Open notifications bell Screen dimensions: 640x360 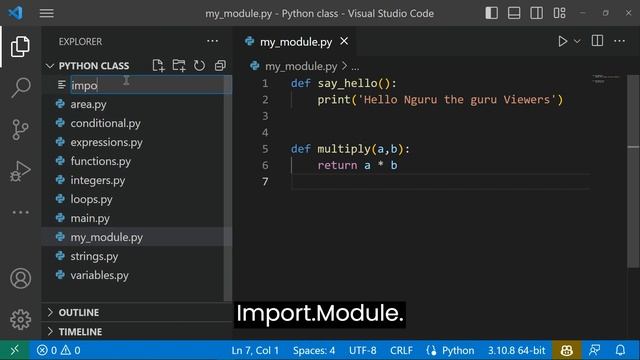(620, 350)
